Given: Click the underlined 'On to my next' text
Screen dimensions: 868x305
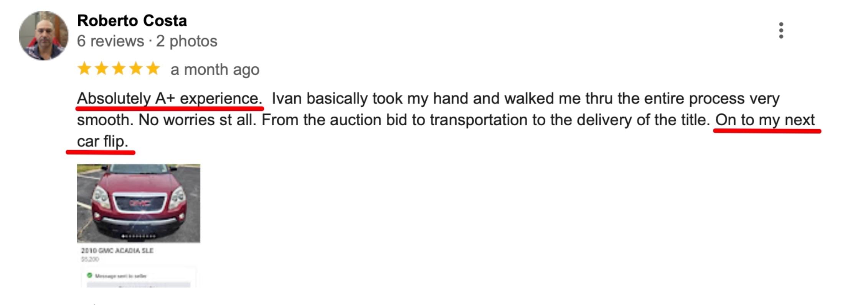Looking at the screenshot, I should click(x=764, y=120).
